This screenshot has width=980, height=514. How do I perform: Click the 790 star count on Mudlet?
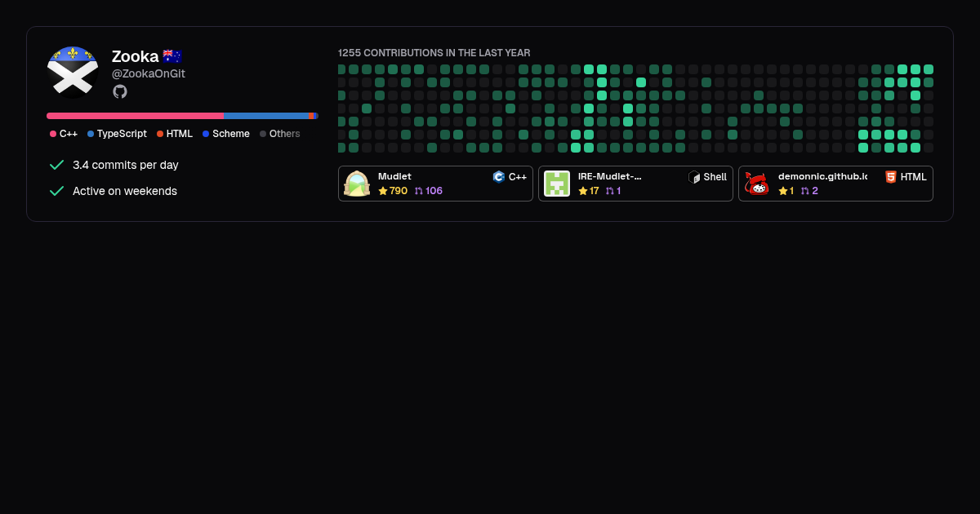(399, 191)
